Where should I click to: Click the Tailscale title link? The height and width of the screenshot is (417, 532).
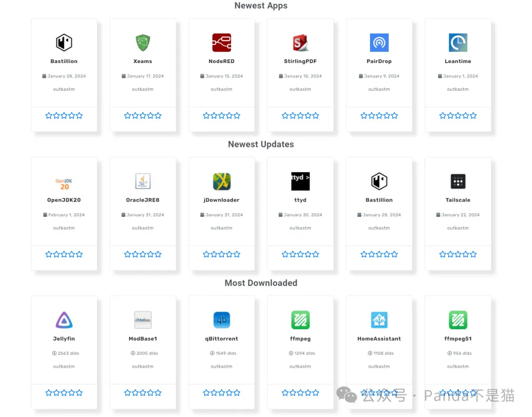[458, 200]
